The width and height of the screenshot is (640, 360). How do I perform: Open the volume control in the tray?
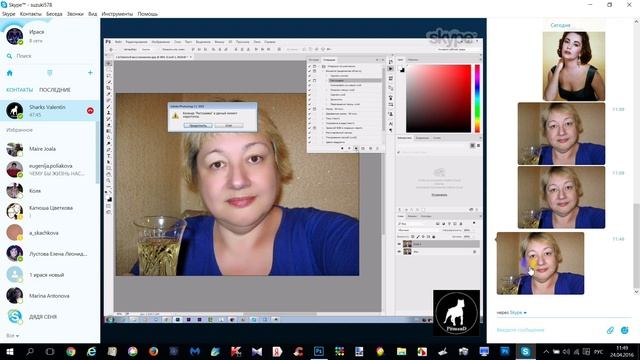[566, 351]
